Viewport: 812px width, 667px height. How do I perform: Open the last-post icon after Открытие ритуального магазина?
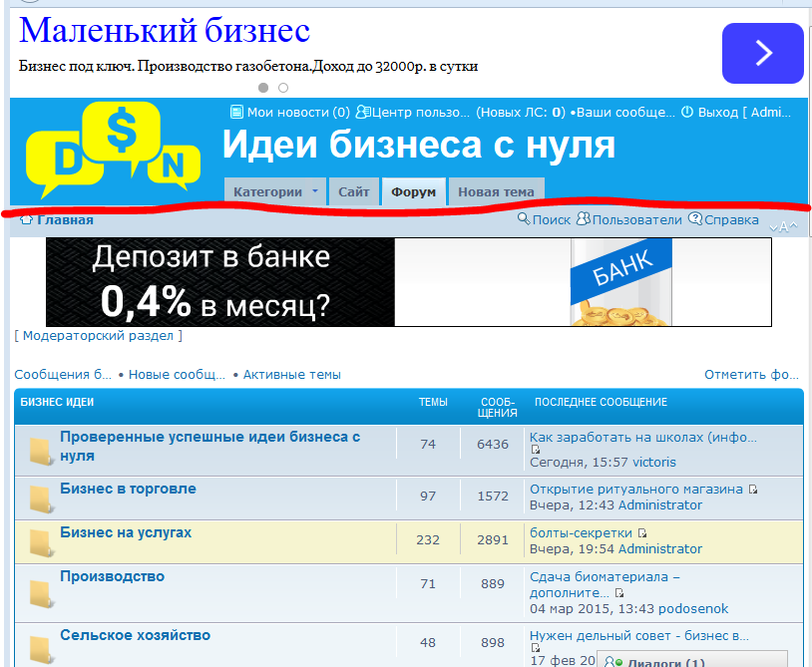[x=753, y=490]
